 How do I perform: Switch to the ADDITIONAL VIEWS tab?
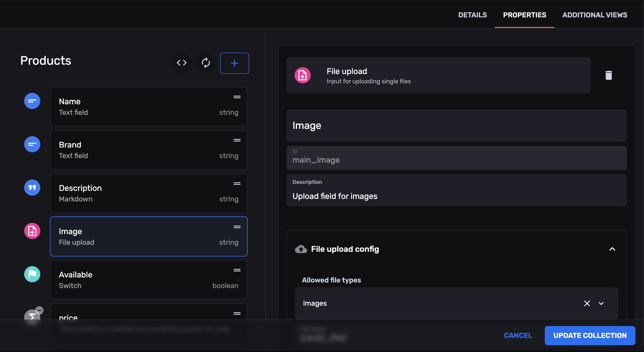point(595,15)
